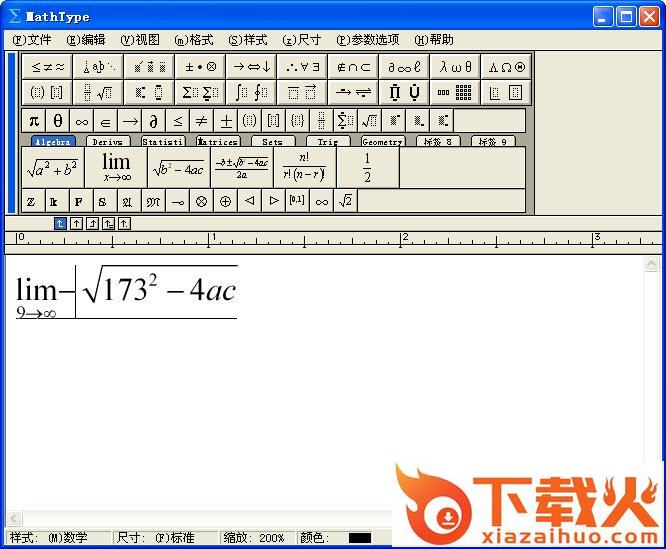Open integral templates palette

coord(251,92)
